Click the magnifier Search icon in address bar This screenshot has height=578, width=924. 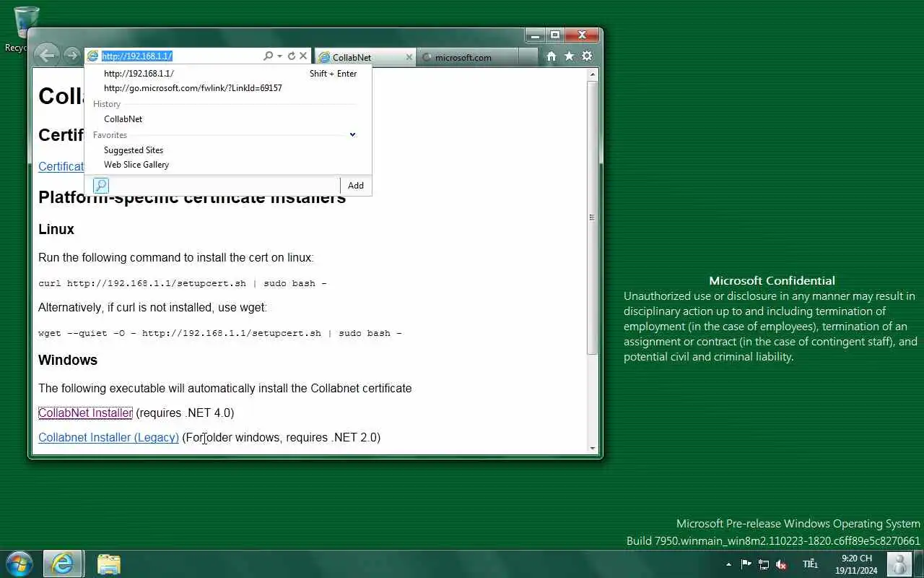click(x=268, y=56)
